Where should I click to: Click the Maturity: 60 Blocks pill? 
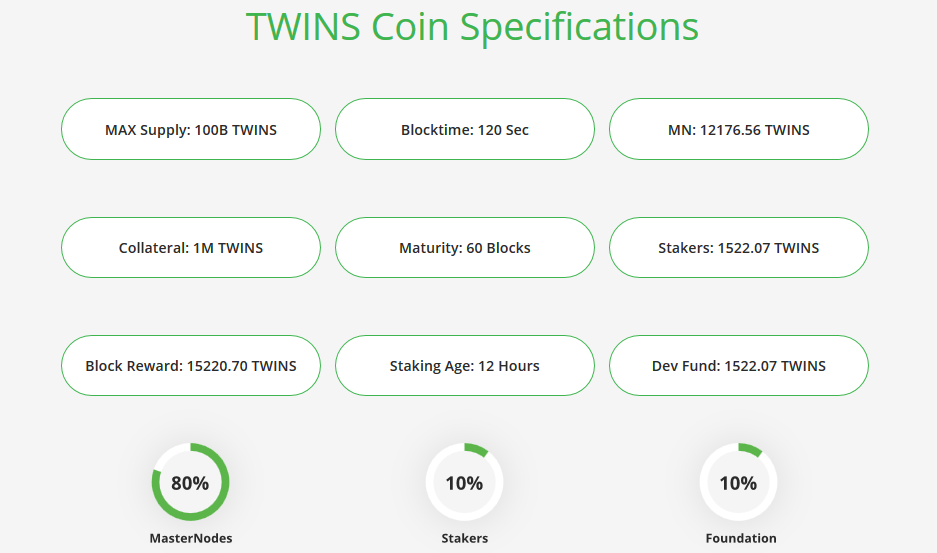point(464,248)
